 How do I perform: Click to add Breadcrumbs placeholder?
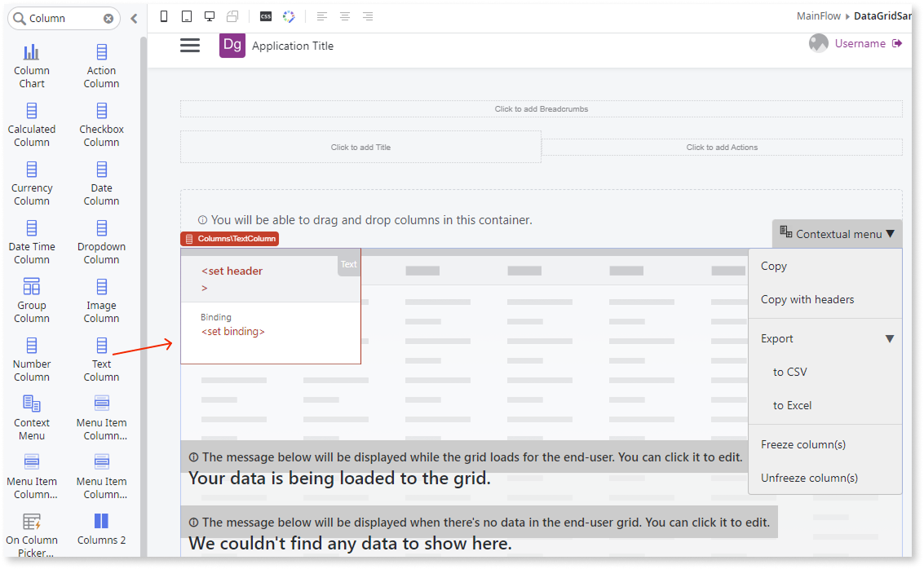(x=541, y=108)
